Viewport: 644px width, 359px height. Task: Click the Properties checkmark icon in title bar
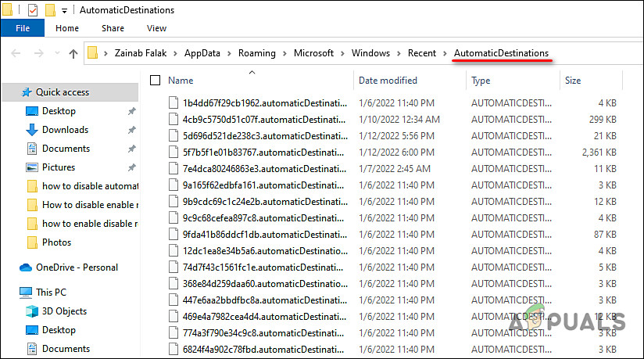click(x=33, y=10)
